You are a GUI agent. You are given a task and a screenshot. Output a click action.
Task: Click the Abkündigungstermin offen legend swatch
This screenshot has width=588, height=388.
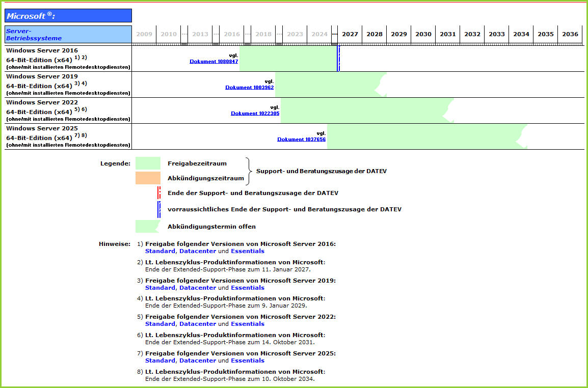coord(148,227)
